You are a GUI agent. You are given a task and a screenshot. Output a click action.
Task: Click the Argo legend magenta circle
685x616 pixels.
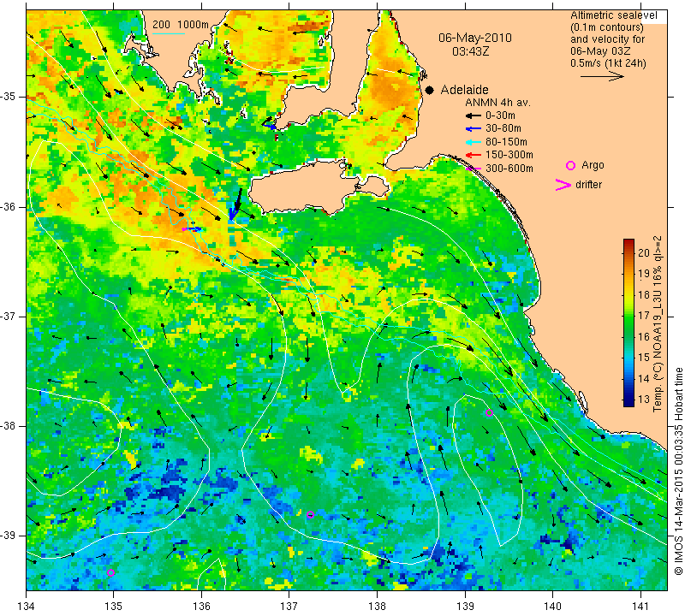coord(570,165)
